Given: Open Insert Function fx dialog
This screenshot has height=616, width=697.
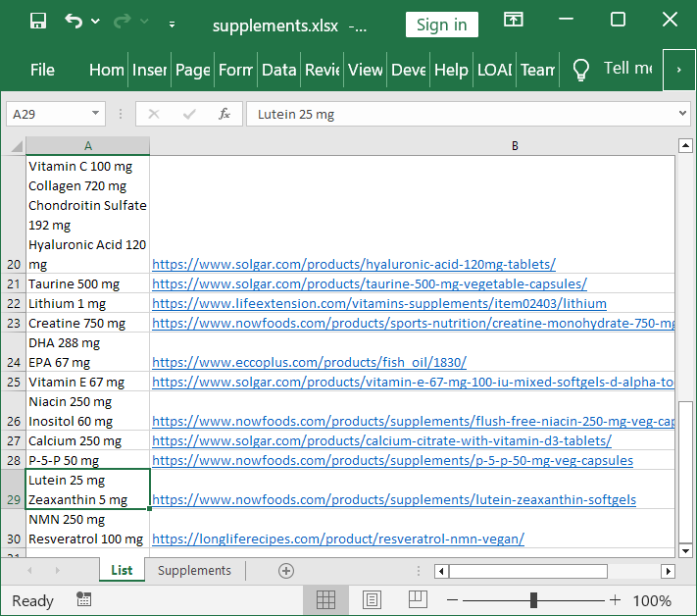Looking at the screenshot, I should (224, 115).
